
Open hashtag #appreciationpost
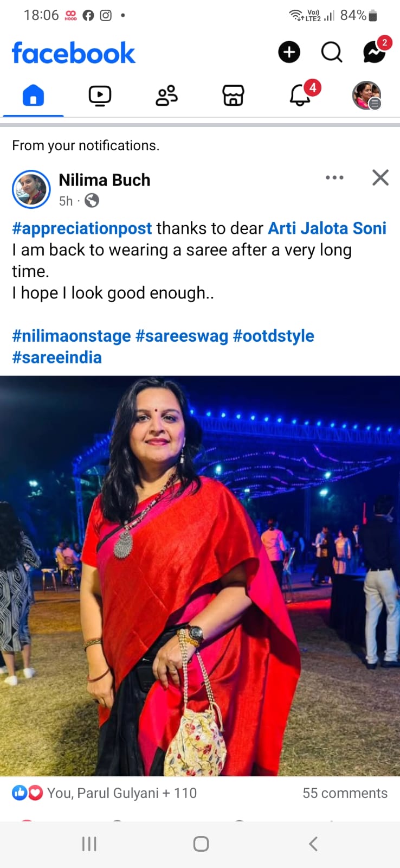(x=82, y=228)
